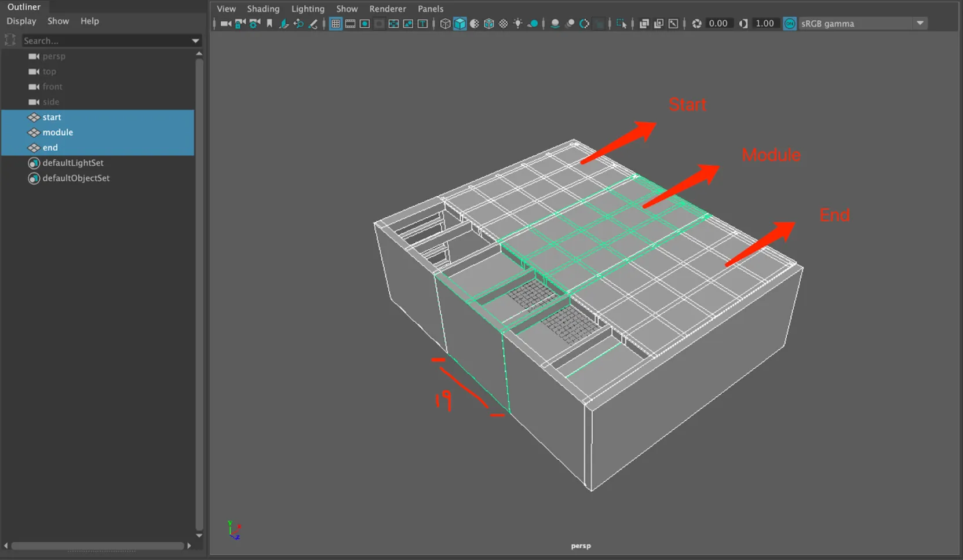Image resolution: width=963 pixels, height=560 pixels.
Task: Set the exposure value field
Action: coord(718,23)
